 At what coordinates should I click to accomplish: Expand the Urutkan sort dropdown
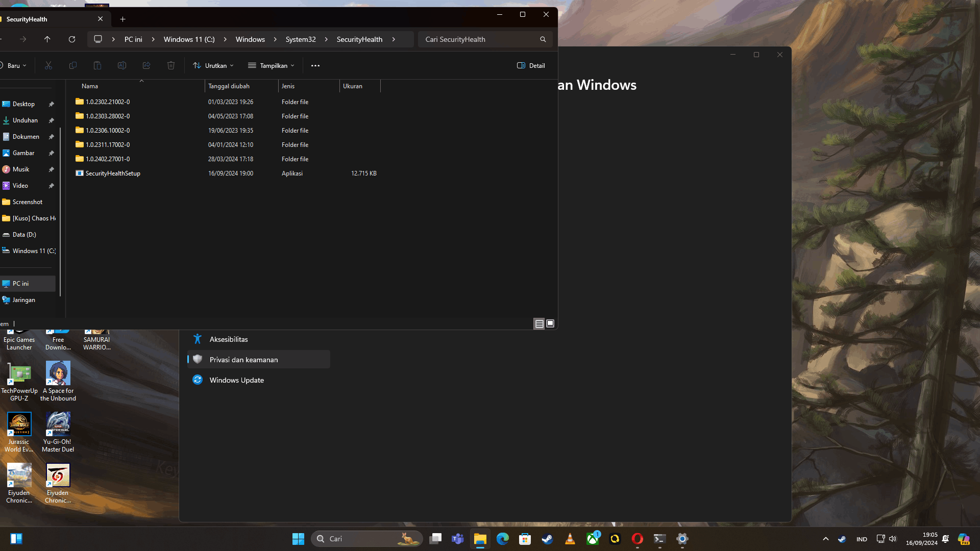(x=213, y=65)
